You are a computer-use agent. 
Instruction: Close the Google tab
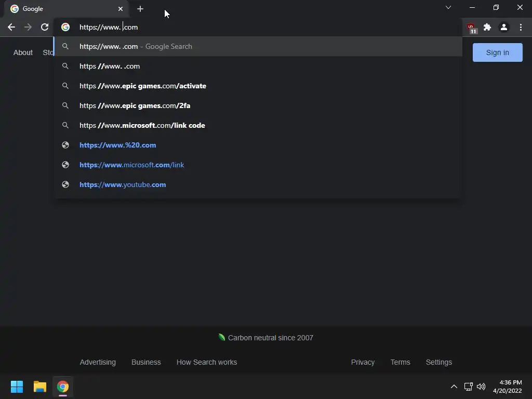tap(121, 9)
